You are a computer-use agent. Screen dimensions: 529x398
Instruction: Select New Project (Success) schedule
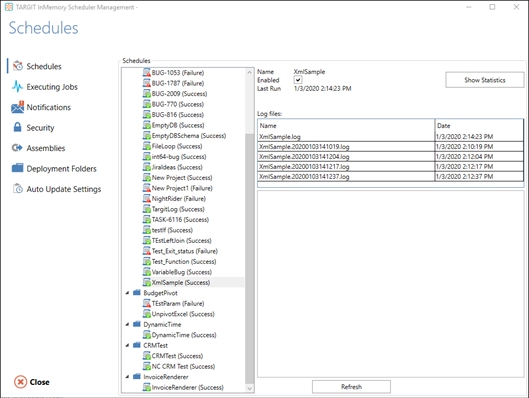click(182, 177)
